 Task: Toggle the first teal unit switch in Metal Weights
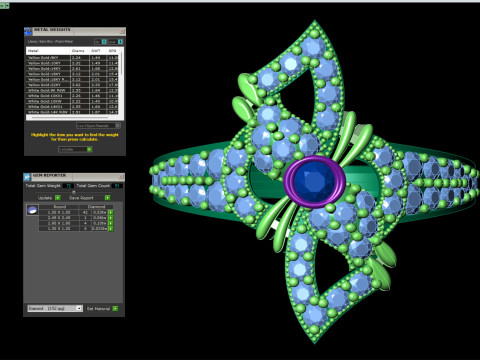104,42
